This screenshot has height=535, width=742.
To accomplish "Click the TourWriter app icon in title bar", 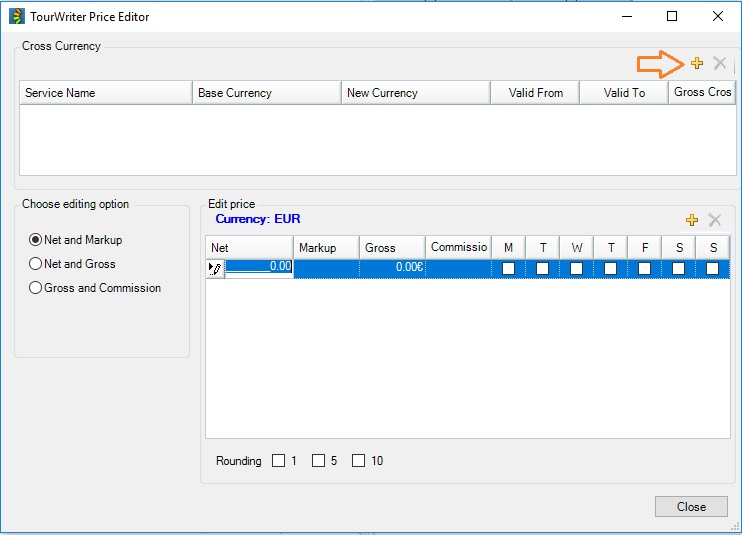I will [x=14, y=16].
